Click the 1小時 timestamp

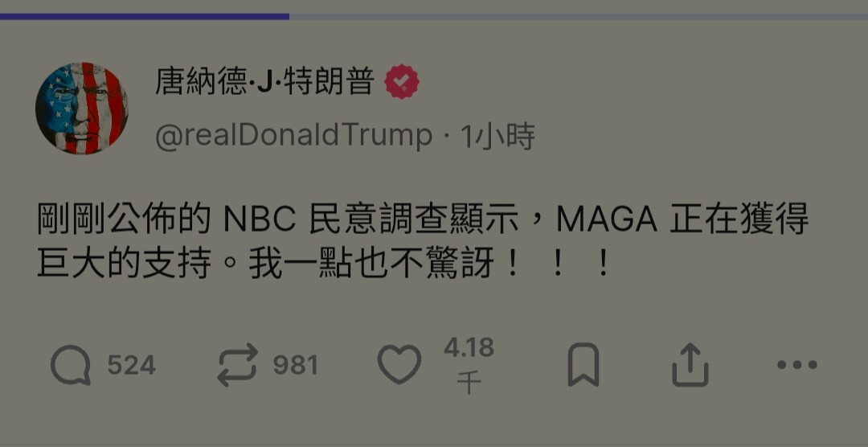click(497, 136)
